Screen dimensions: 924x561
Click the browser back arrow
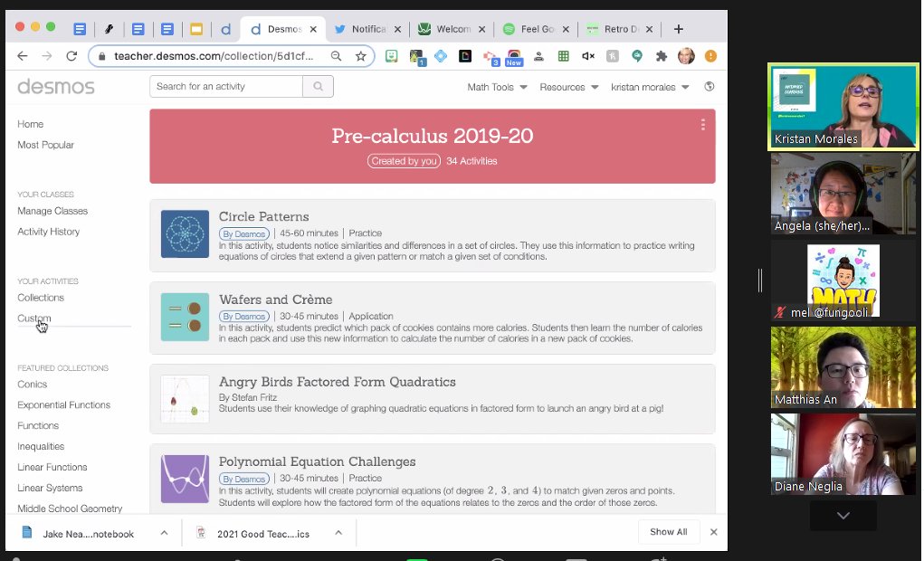click(x=23, y=56)
